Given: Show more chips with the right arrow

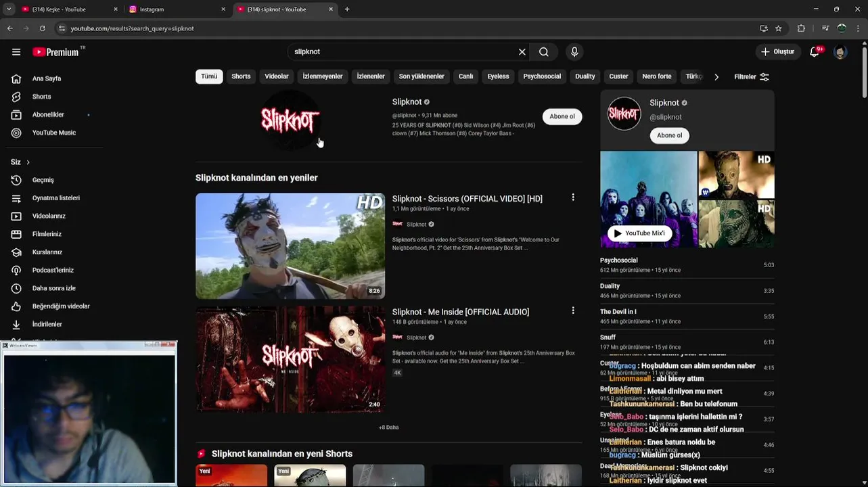Looking at the screenshot, I should point(716,76).
